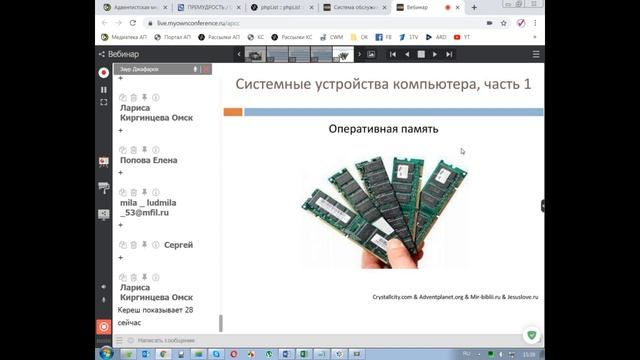Advance to the next slide
The height and width of the screenshot is (360, 640).
[x=435, y=54]
